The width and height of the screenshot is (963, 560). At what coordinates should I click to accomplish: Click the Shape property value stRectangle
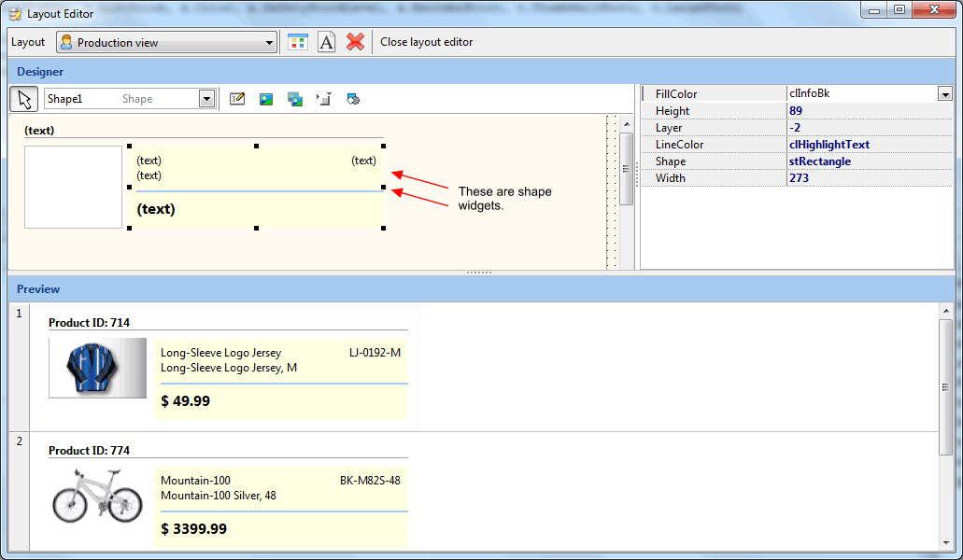[819, 161]
